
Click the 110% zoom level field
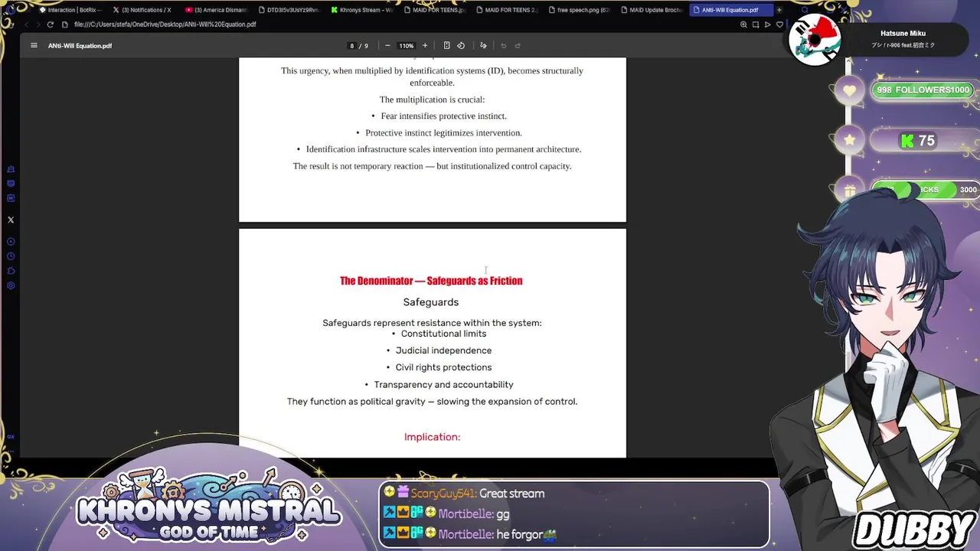tap(406, 45)
